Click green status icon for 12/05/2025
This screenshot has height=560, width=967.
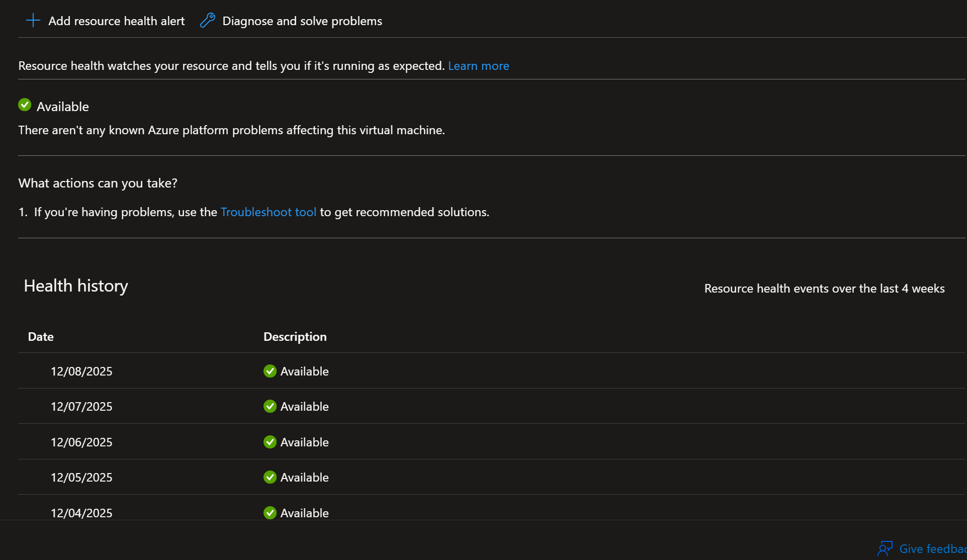[x=270, y=477]
